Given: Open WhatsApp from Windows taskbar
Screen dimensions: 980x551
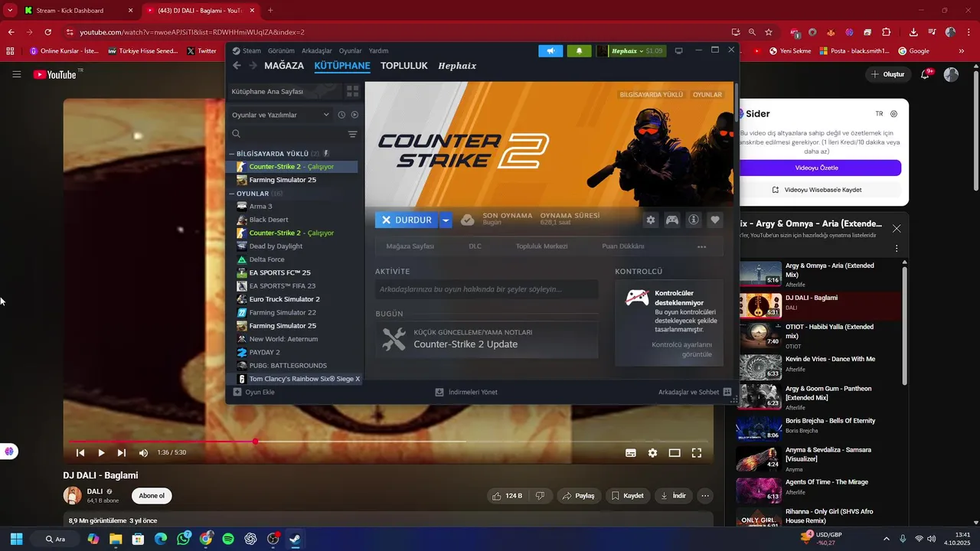Looking at the screenshot, I should (x=184, y=539).
